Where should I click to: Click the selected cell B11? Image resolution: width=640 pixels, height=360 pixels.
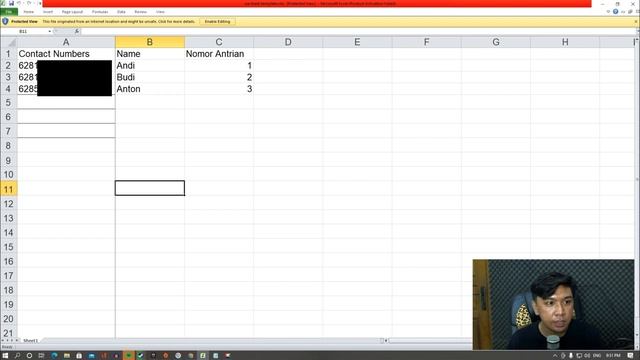pos(150,188)
